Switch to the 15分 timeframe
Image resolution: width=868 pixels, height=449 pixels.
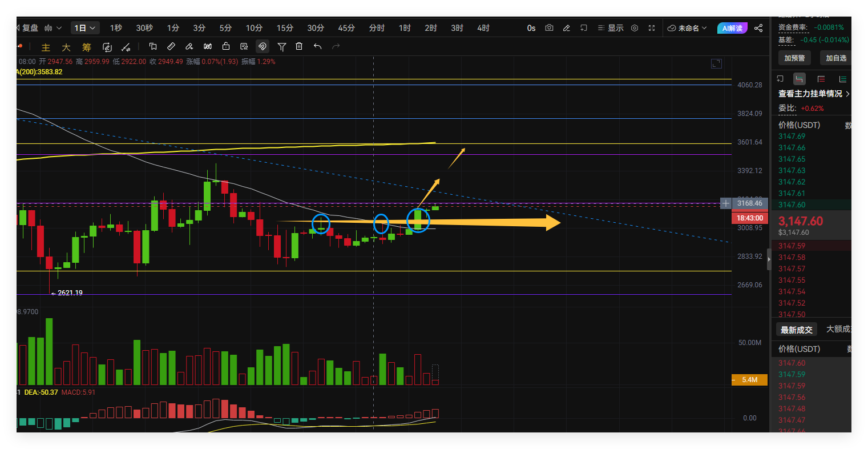[x=285, y=28]
